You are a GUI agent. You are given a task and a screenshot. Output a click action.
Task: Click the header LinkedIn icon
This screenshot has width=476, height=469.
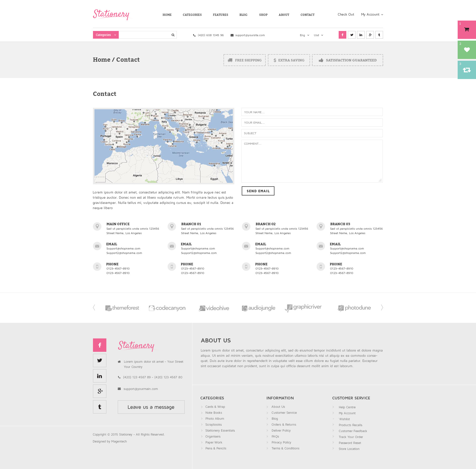(x=361, y=35)
